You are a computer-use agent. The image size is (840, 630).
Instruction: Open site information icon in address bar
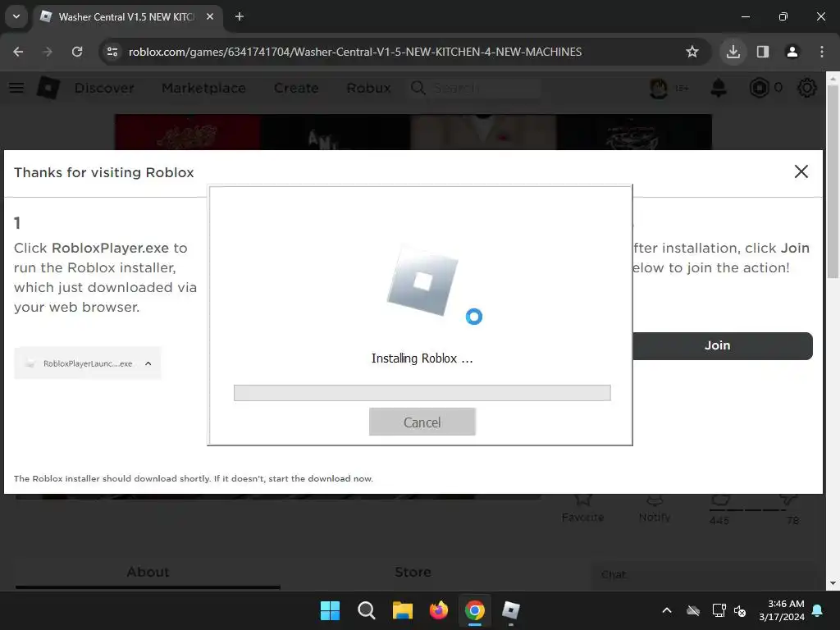point(112,52)
